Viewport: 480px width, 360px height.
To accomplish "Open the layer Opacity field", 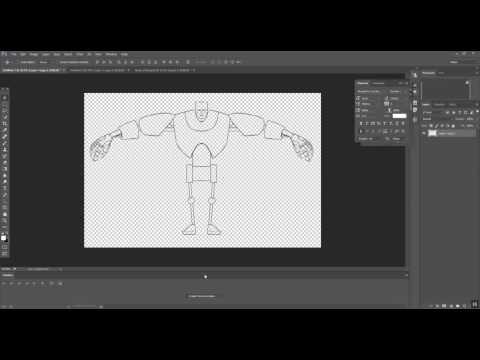I will [x=470, y=119].
